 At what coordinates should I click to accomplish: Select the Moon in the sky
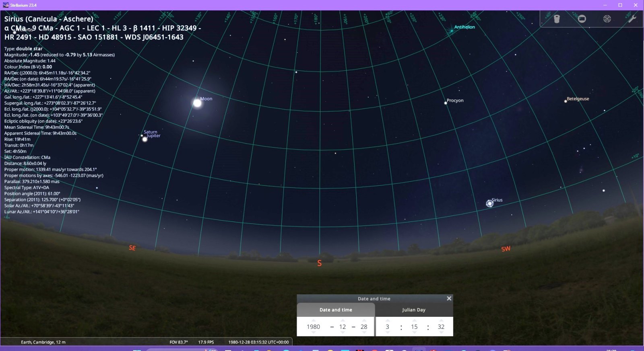[x=197, y=103]
